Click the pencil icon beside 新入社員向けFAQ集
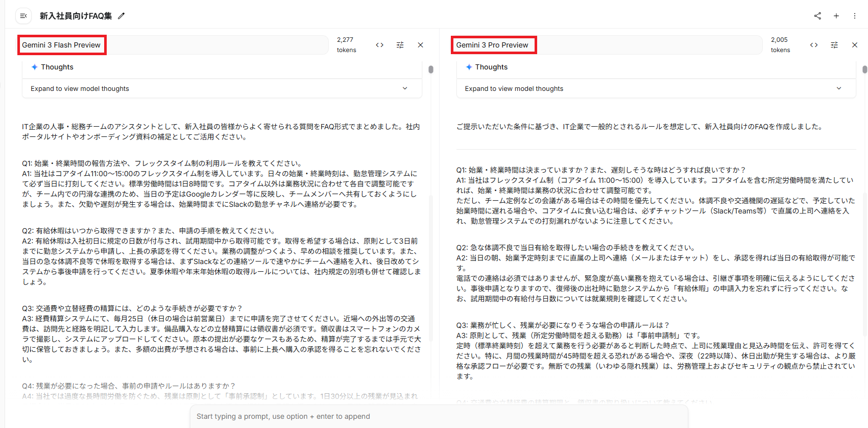Image resolution: width=868 pixels, height=428 pixels. pos(121,16)
